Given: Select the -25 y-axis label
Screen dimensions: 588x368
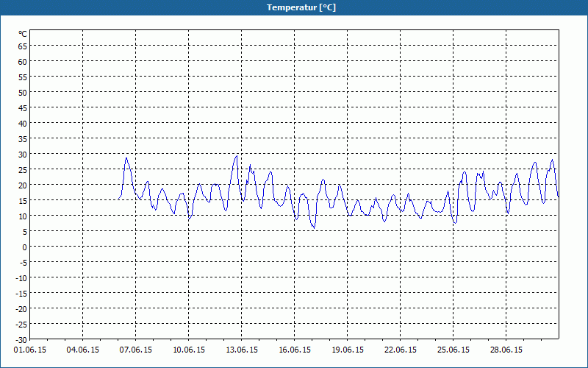Looking at the screenshot, I should pos(21,325).
